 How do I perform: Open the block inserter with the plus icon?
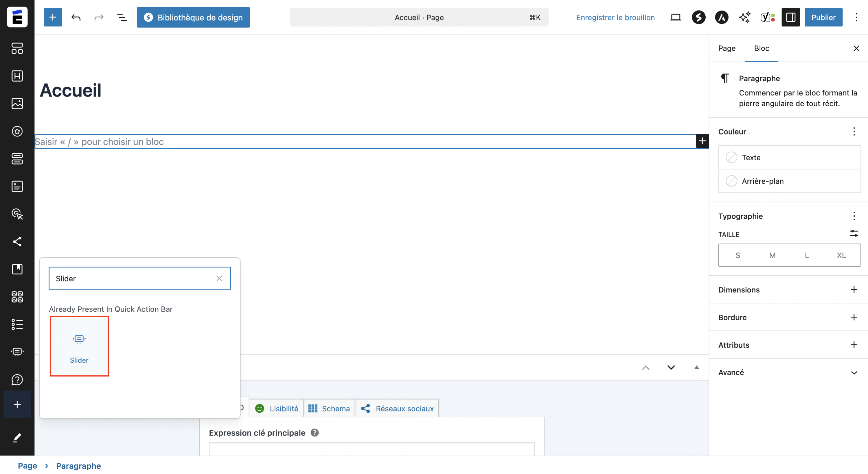(x=53, y=17)
